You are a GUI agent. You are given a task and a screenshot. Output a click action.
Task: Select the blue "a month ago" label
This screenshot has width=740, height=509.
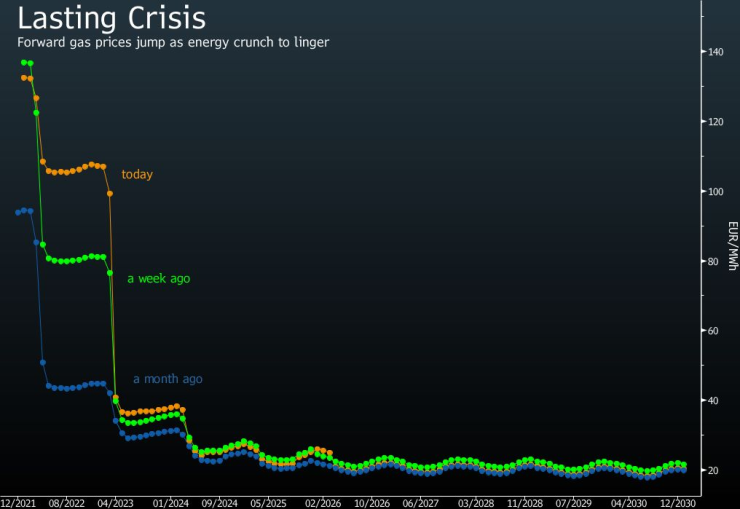click(168, 379)
